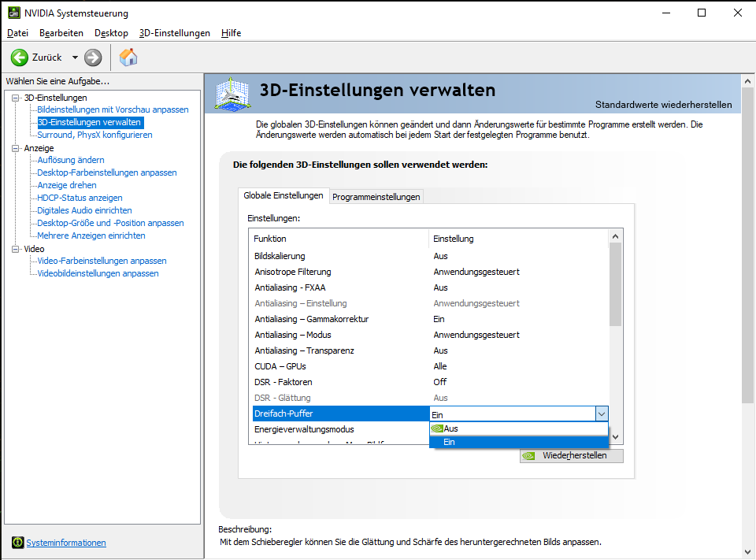Close the Dreifach-Puffer dropdown via its arrow

tap(601, 414)
